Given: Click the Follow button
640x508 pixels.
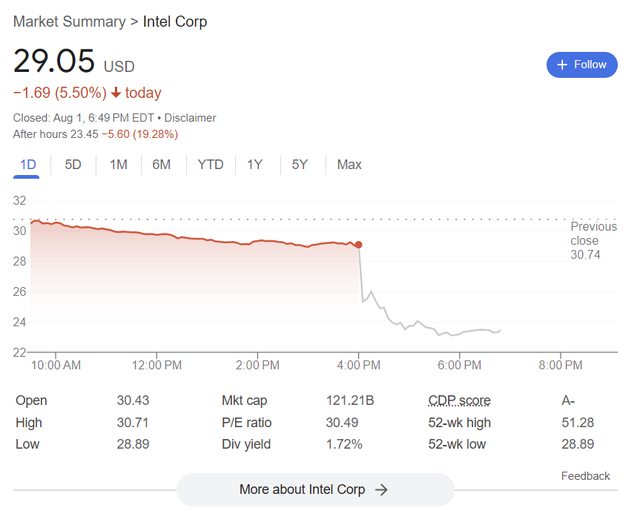Looking at the screenshot, I should [581, 64].
